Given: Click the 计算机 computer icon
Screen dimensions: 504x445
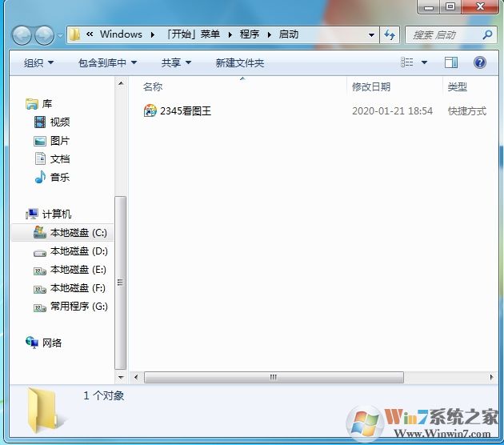Looking at the screenshot, I should pos(32,214).
